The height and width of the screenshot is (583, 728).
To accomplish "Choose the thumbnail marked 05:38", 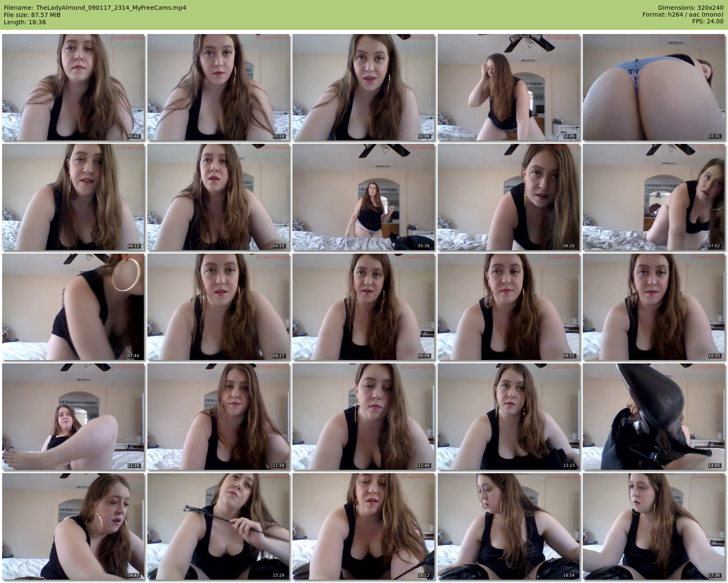I will tap(364, 197).
